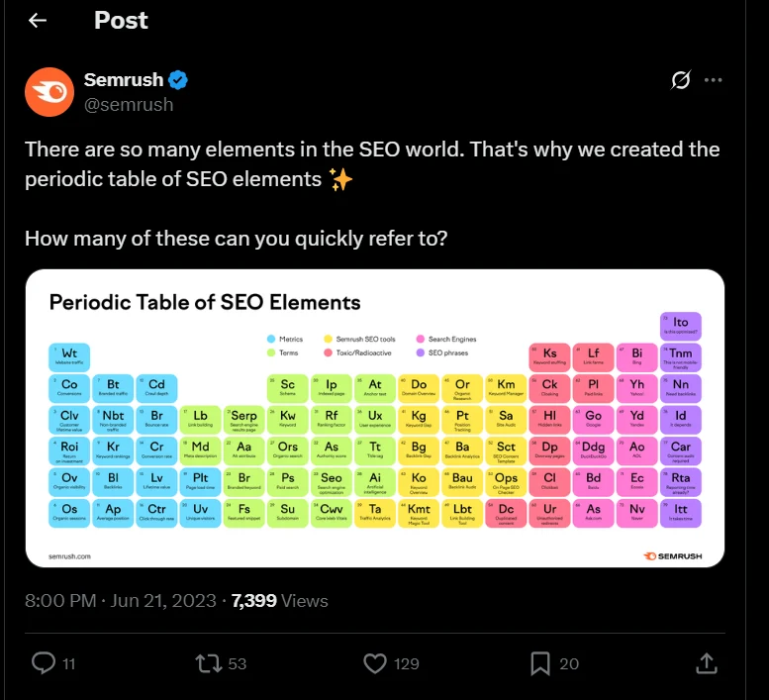Click the blue Metrics legend dot
769x700 pixels.
[270, 339]
